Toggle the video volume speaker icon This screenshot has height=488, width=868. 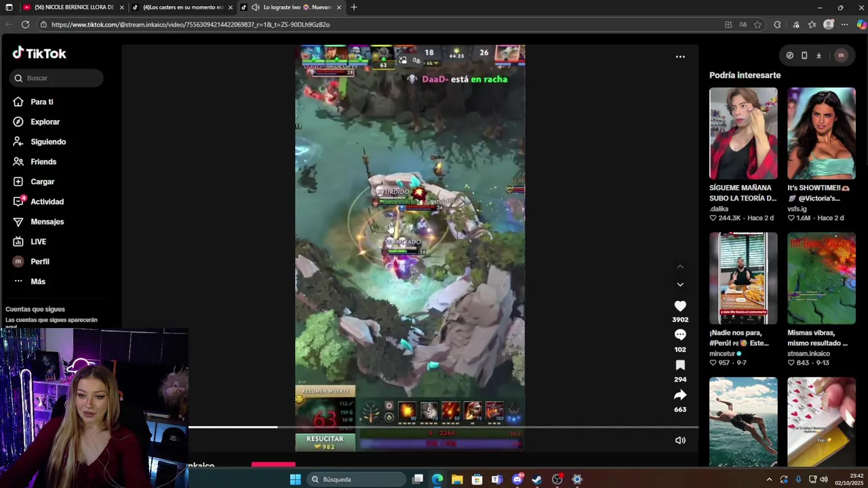680,441
